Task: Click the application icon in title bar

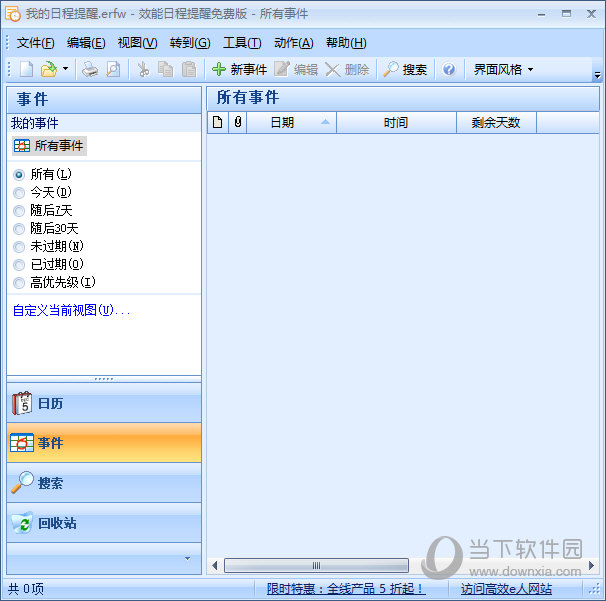Action: (x=12, y=14)
